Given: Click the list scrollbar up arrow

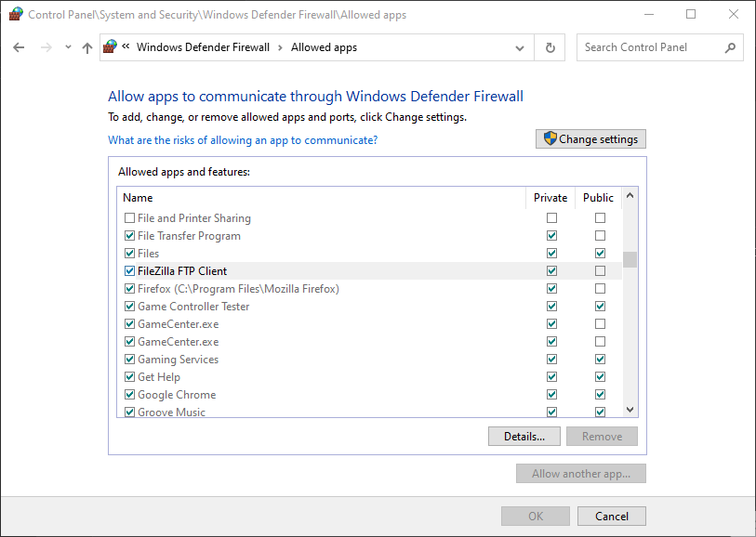Looking at the screenshot, I should coord(630,195).
